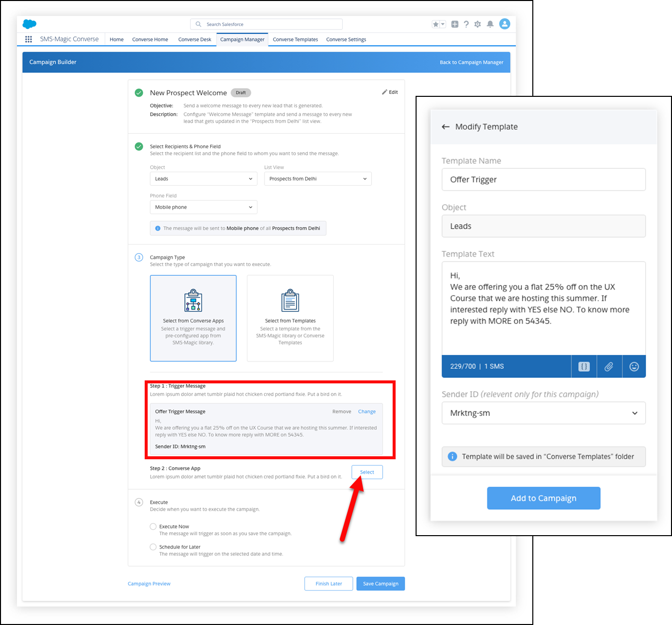Click the Sender ID: Mrktng-sm text
672x625 pixels.
pos(180,446)
